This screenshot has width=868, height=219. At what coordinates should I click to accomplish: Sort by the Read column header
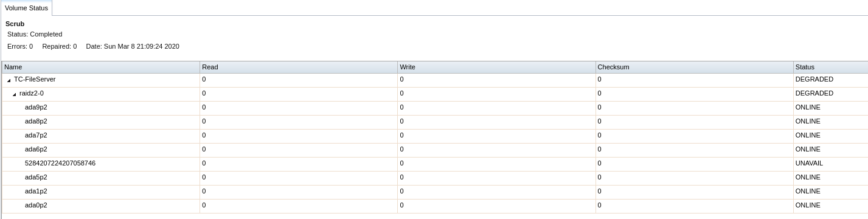click(x=298, y=67)
